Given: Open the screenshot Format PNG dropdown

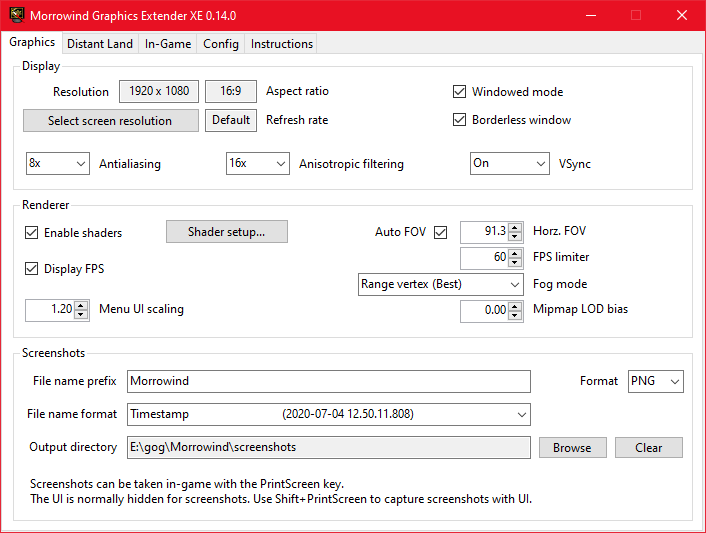Looking at the screenshot, I should (x=656, y=381).
